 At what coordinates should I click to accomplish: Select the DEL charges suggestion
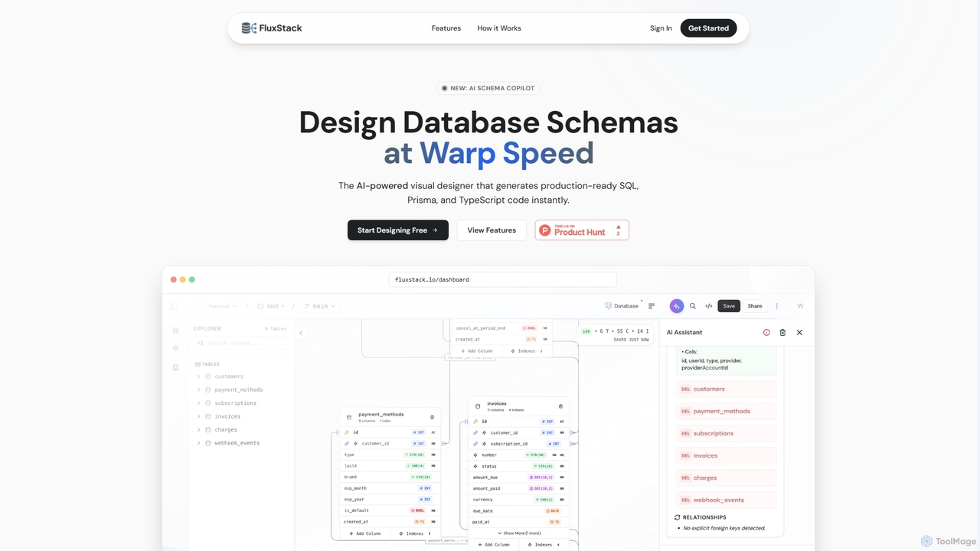(x=727, y=478)
